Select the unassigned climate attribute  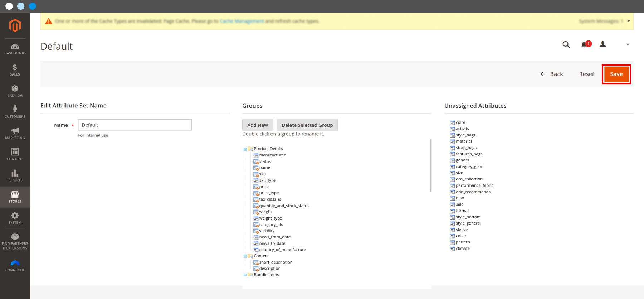pyautogui.click(x=463, y=249)
